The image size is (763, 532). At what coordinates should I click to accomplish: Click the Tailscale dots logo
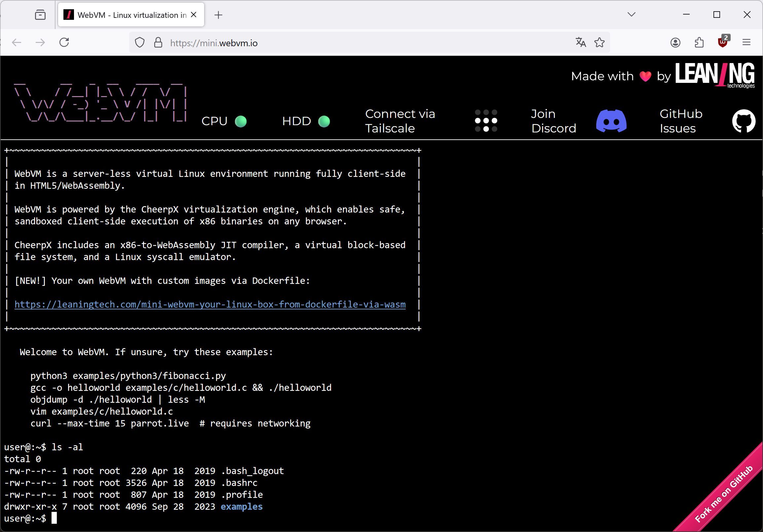486,121
